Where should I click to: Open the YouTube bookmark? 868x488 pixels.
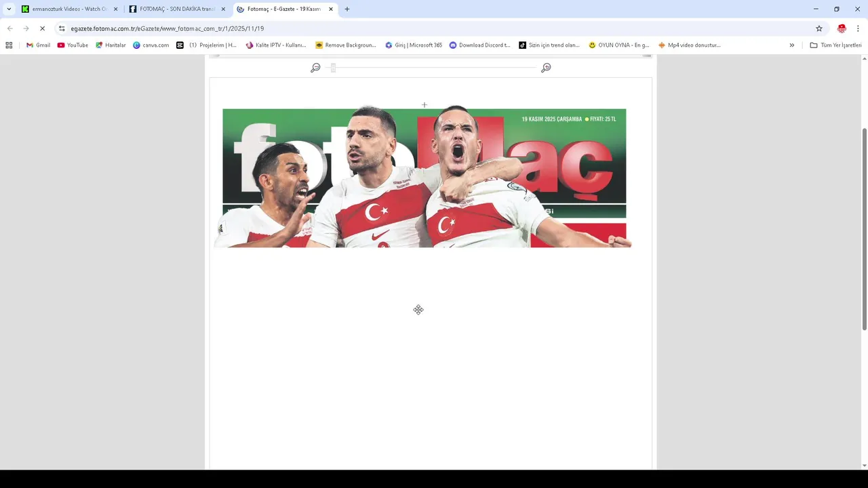[x=73, y=45]
